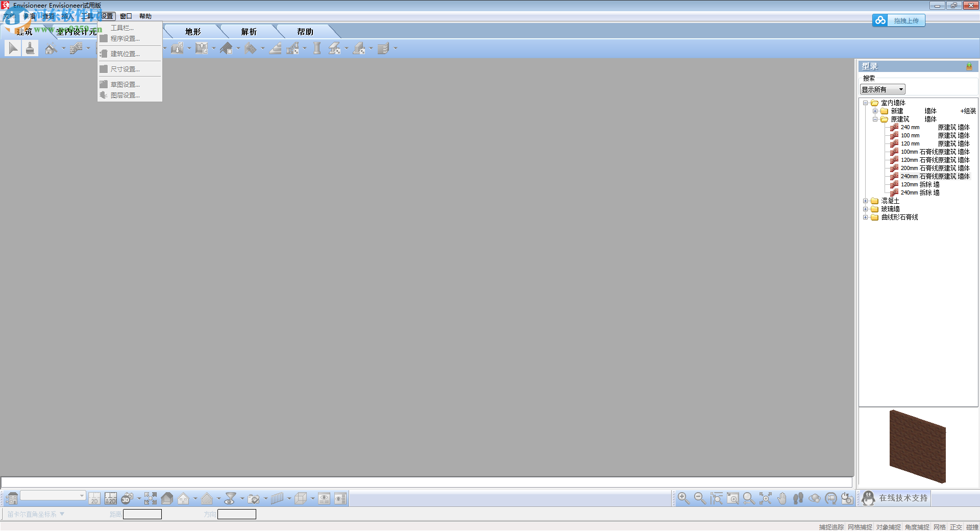Expand the 新建 墙体 folder

pos(875,111)
